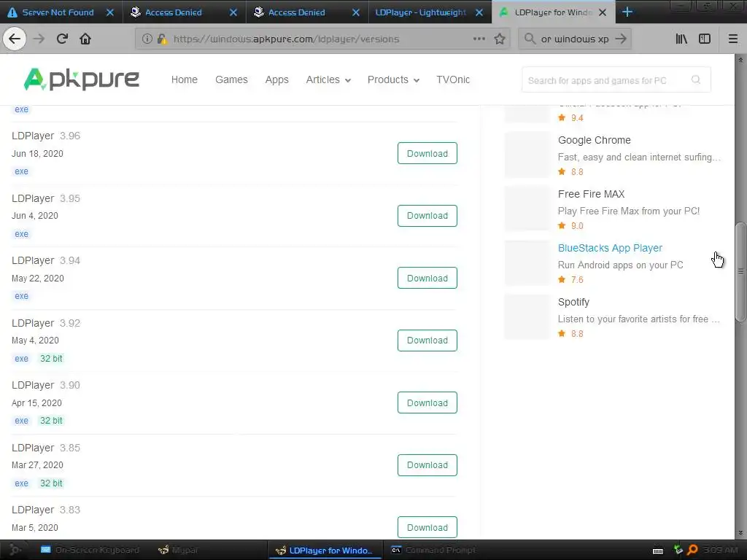Image resolution: width=747 pixels, height=560 pixels.
Task: Click the LDPlayer 3.94 version title
Action: [x=46, y=260]
